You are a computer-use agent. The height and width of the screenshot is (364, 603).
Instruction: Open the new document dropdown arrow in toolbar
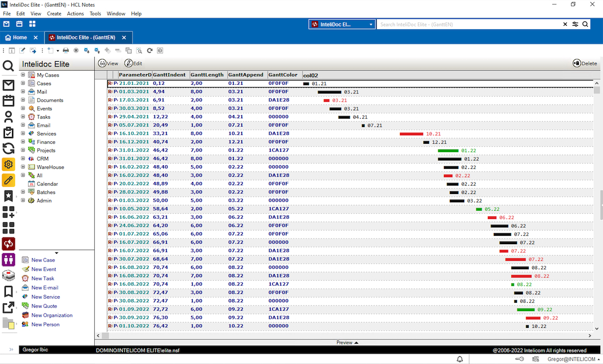click(58, 51)
